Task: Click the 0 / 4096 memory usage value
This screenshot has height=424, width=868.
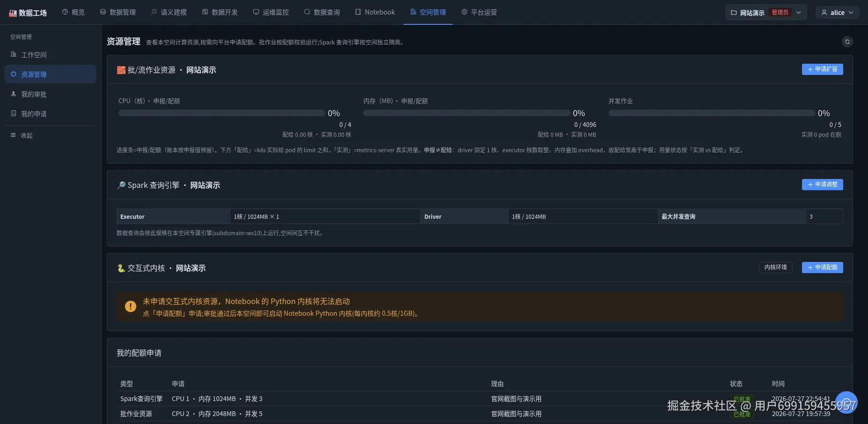Action: pos(585,125)
